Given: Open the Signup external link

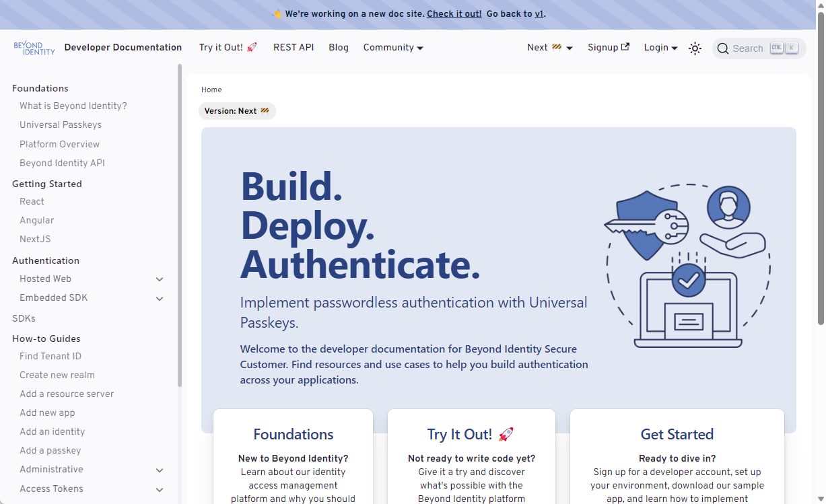Looking at the screenshot, I should click(609, 47).
